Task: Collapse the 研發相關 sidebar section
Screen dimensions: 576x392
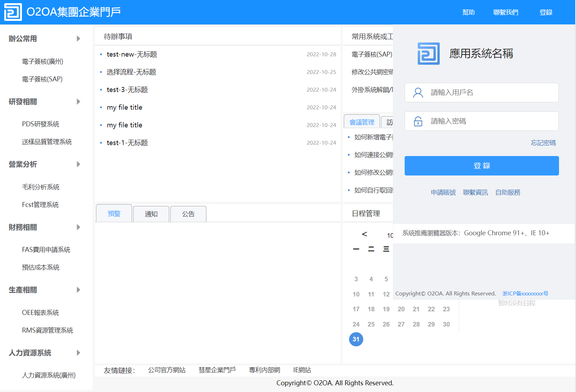Action: pos(78,102)
